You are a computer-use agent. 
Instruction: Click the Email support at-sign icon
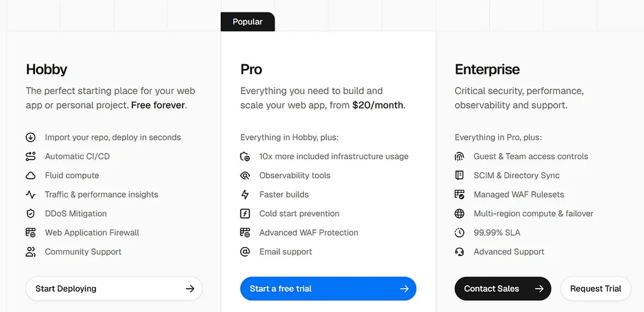(x=245, y=252)
